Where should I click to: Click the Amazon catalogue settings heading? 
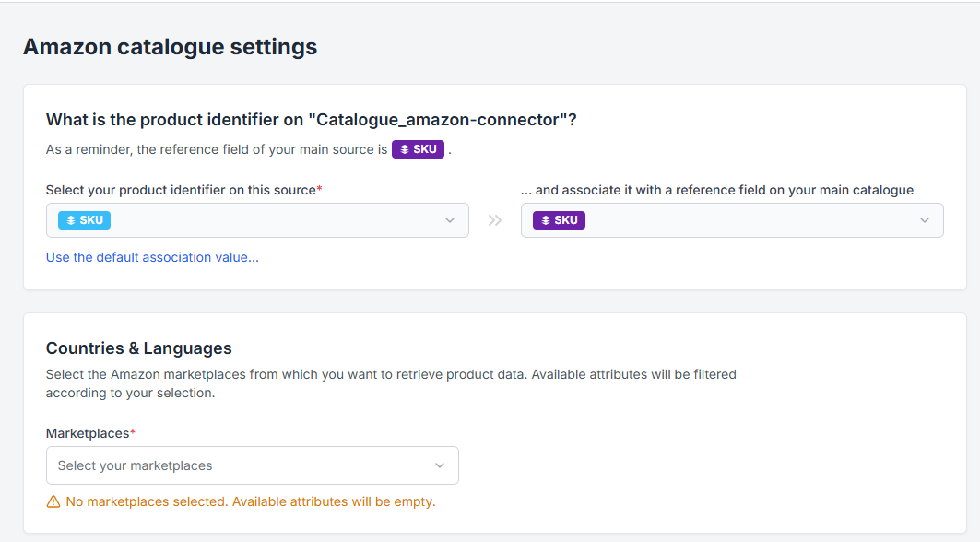[x=170, y=47]
